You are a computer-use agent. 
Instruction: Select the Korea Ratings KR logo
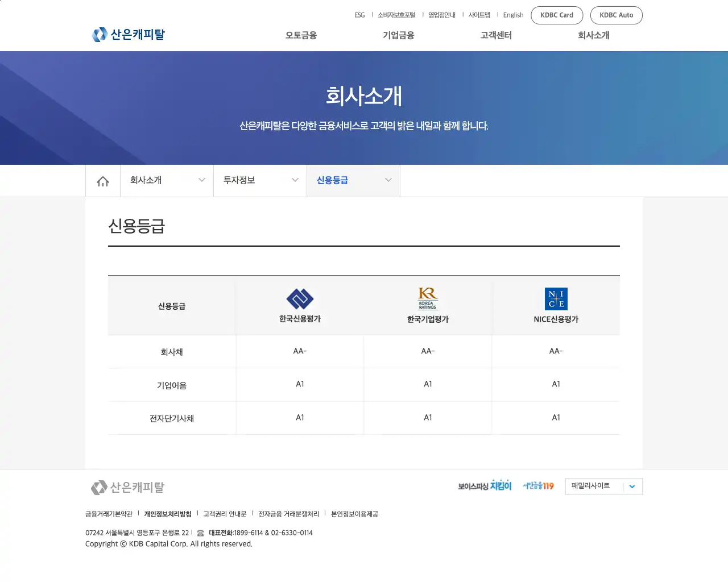point(427,297)
